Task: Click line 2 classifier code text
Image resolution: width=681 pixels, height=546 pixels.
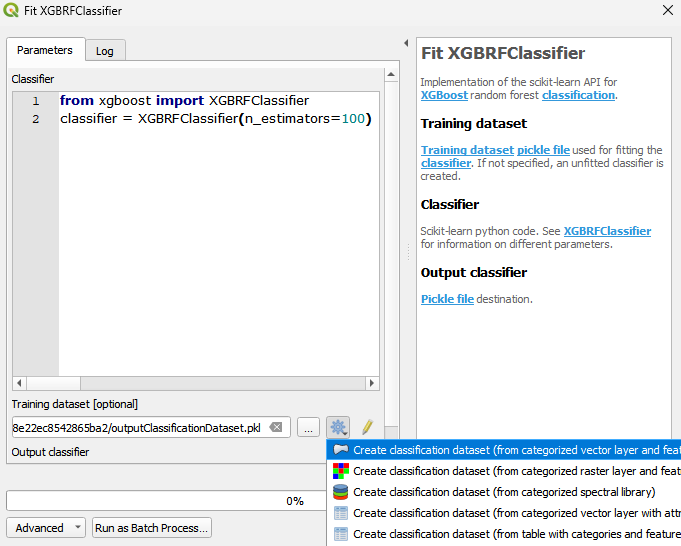Action: (x=216, y=119)
